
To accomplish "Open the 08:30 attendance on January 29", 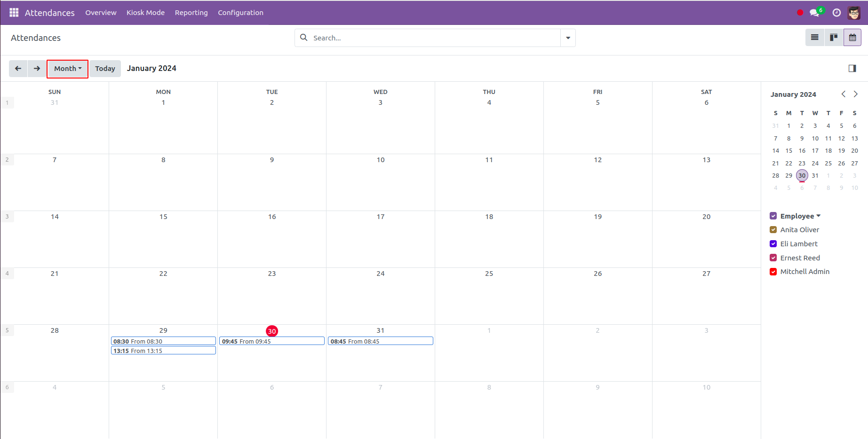I will tap(163, 341).
